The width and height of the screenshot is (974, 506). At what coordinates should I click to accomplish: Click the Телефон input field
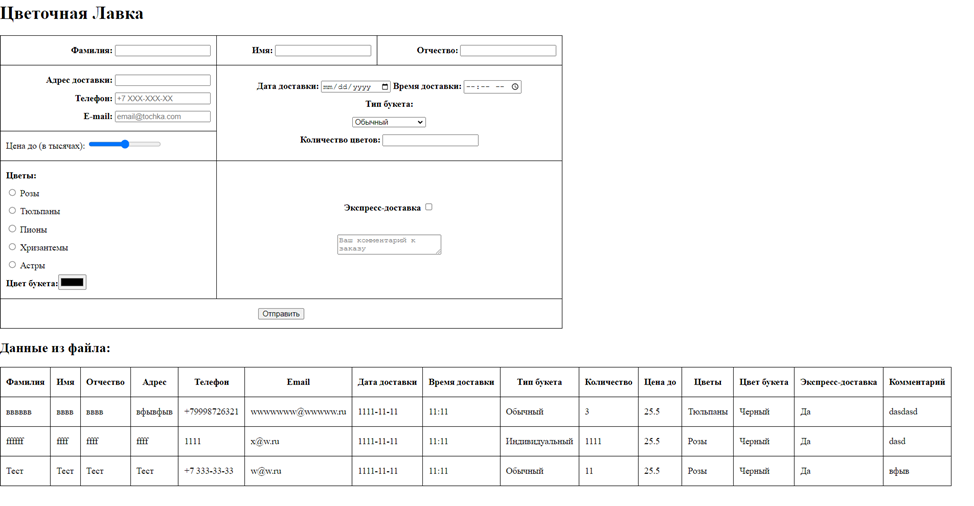coord(163,98)
